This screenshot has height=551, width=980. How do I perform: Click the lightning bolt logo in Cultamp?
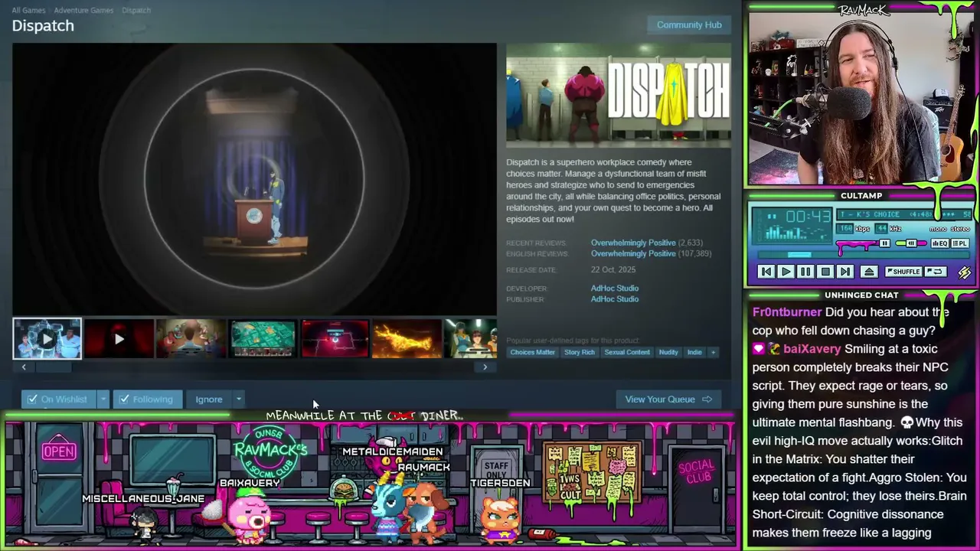965,272
